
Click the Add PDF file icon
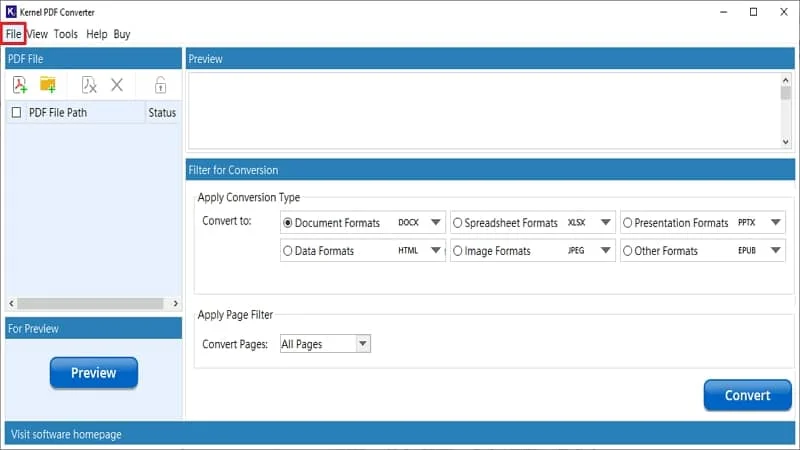pos(20,85)
